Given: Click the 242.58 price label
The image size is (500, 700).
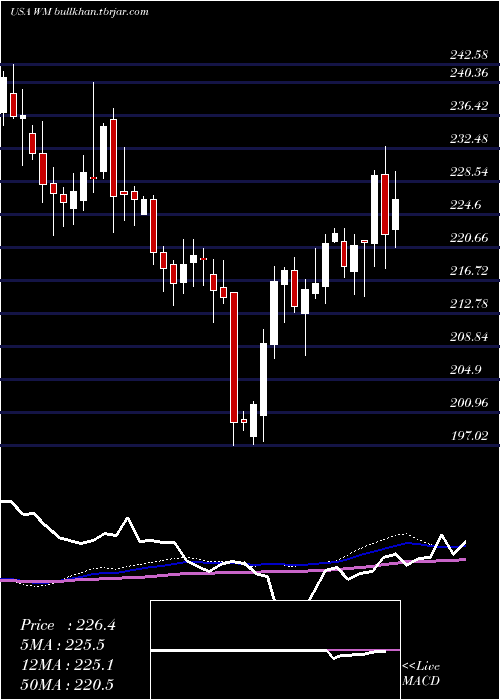Looking at the screenshot, I should click(x=469, y=56).
